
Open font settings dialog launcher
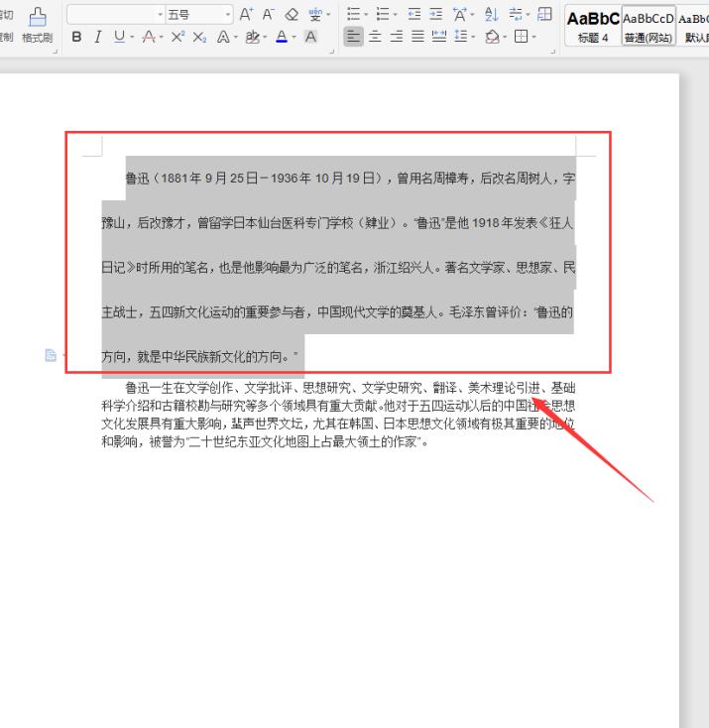[x=331, y=52]
